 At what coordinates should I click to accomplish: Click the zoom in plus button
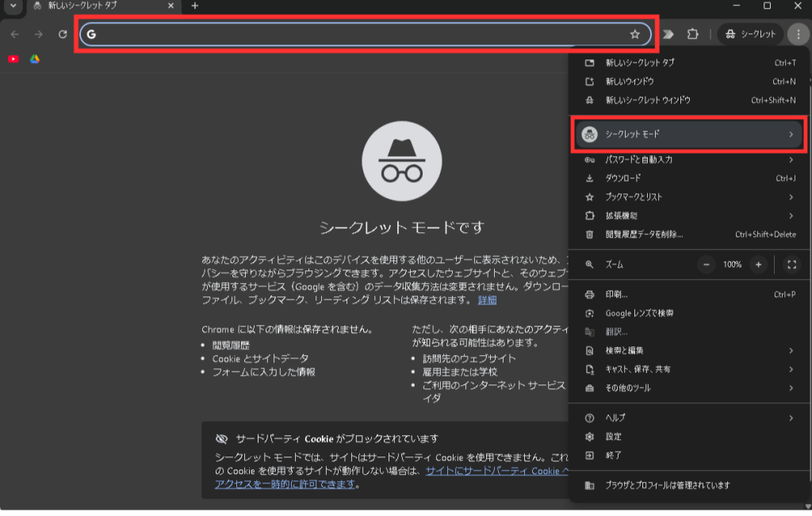(x=759, y=264)
